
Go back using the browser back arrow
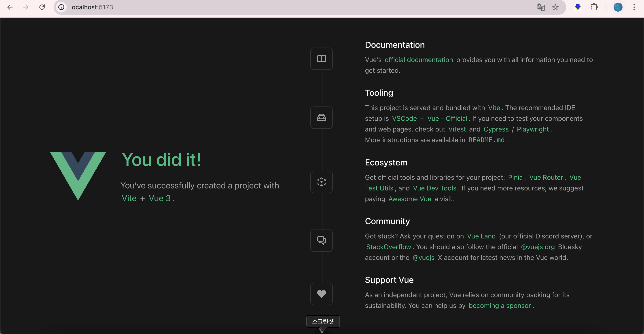point(10,7)
